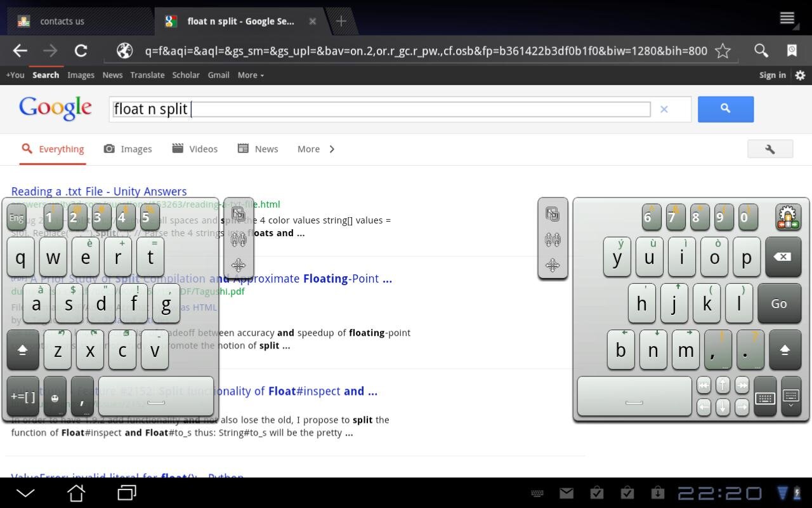Expand more search filters chevron
This screenshot has height=508, width=812.
(x=332, y=149)
